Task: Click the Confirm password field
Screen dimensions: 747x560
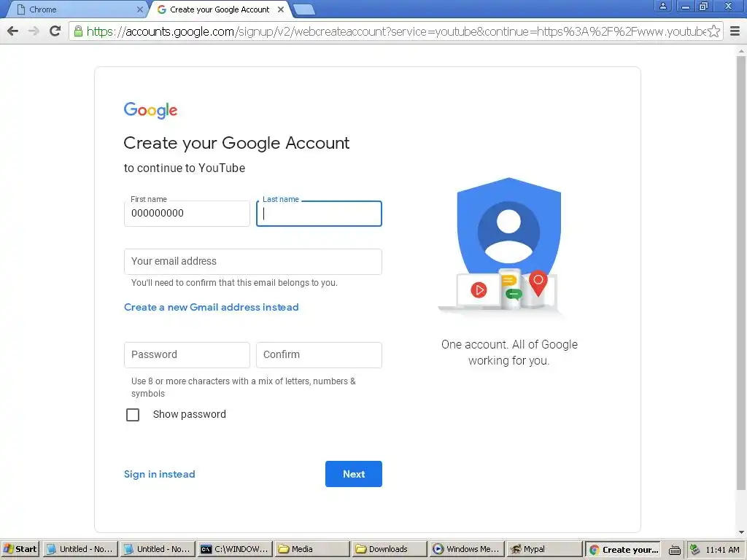Action: click(x=319, y=355)
